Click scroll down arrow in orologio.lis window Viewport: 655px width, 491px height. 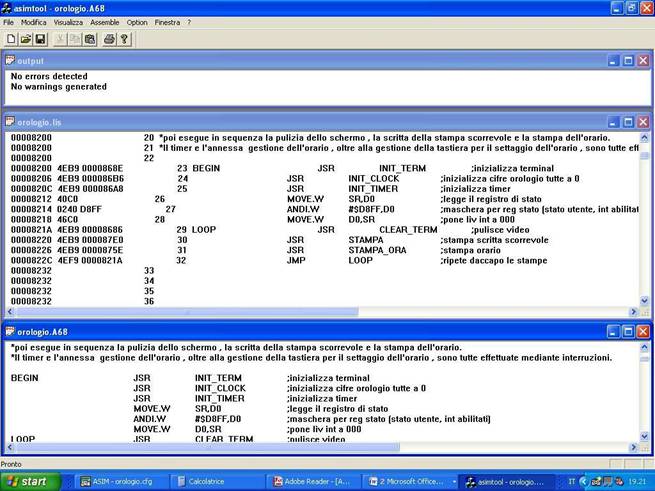643,299
